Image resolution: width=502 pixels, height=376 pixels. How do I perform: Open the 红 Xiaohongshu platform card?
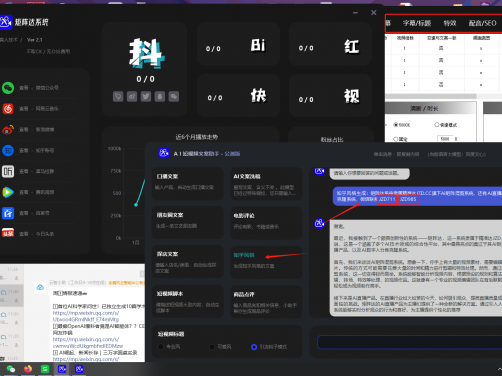point(330,44)
